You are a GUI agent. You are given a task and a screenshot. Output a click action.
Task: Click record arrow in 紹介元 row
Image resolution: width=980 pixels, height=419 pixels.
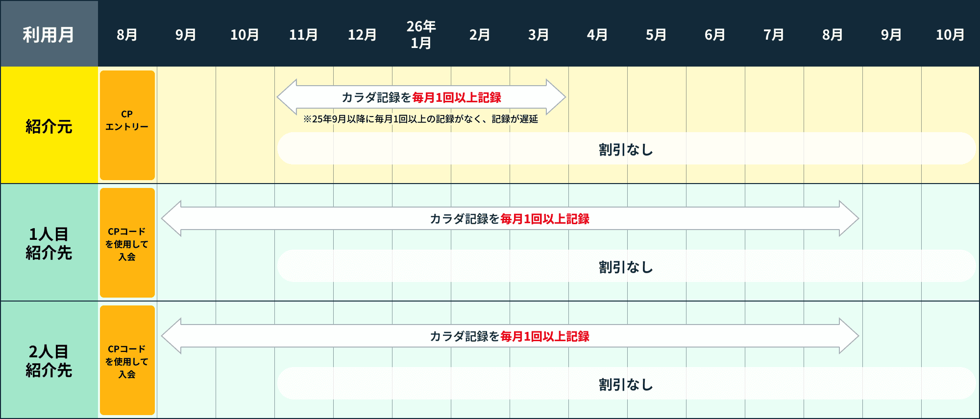(x=421, y=97)
